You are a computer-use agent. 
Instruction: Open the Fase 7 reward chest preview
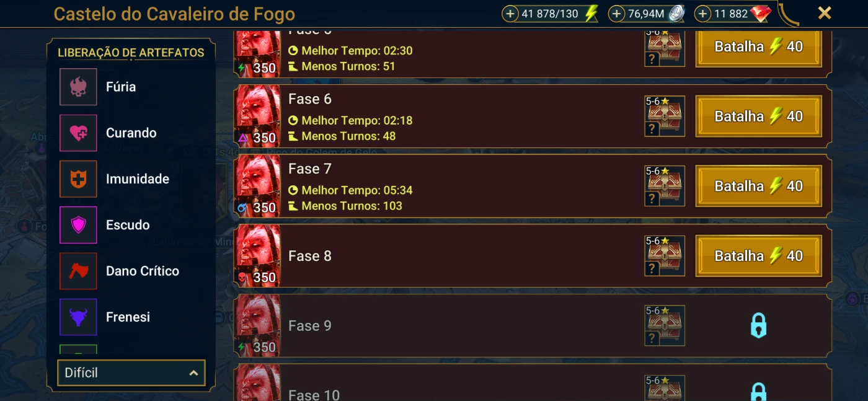665,186
